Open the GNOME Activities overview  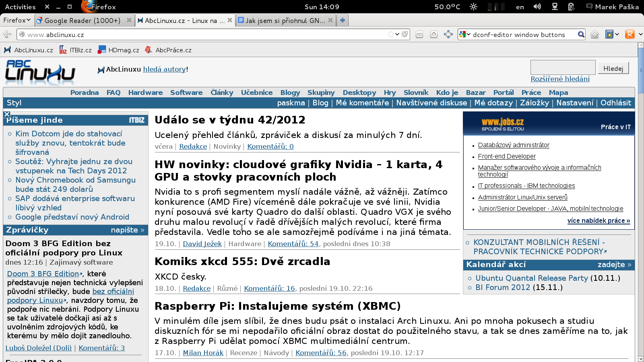click(x=20, y=7)
